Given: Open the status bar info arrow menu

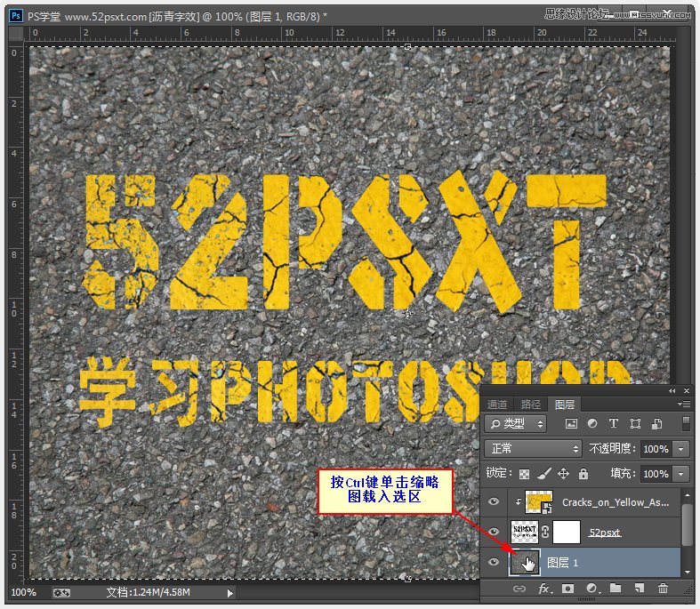Looking at the screenshot, I should click(x=229, y=593).
